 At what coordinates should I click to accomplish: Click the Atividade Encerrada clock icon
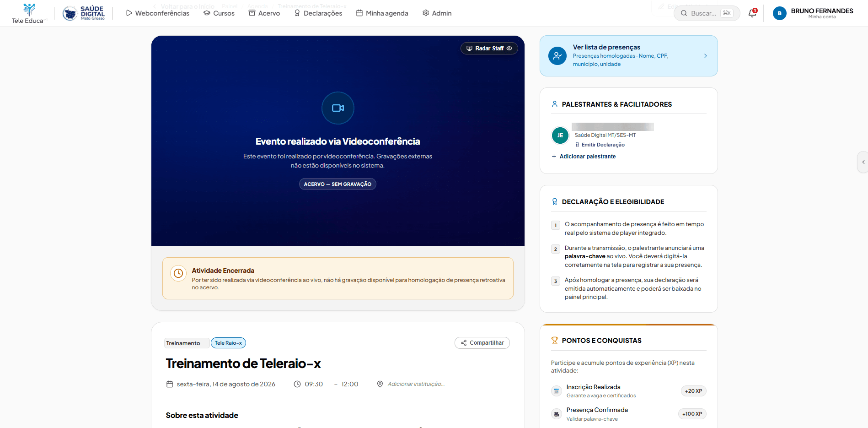178,273
